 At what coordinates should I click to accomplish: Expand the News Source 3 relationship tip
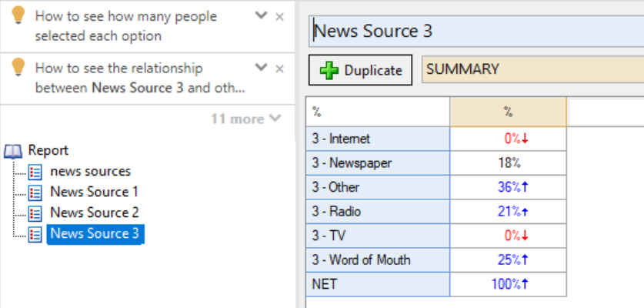[x=262, y=68]
